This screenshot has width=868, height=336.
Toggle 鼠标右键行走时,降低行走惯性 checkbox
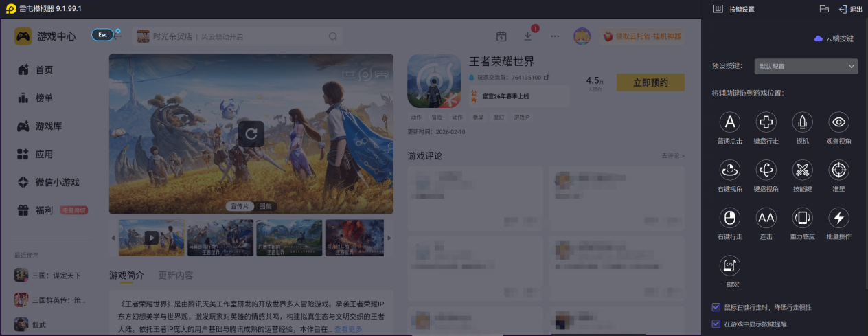click(x=716, y=307)
